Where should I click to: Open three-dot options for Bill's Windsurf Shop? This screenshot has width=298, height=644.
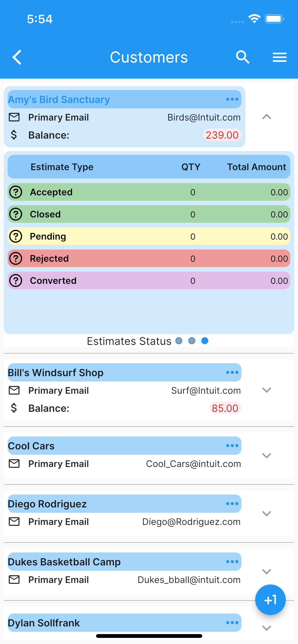coord(232,372)
